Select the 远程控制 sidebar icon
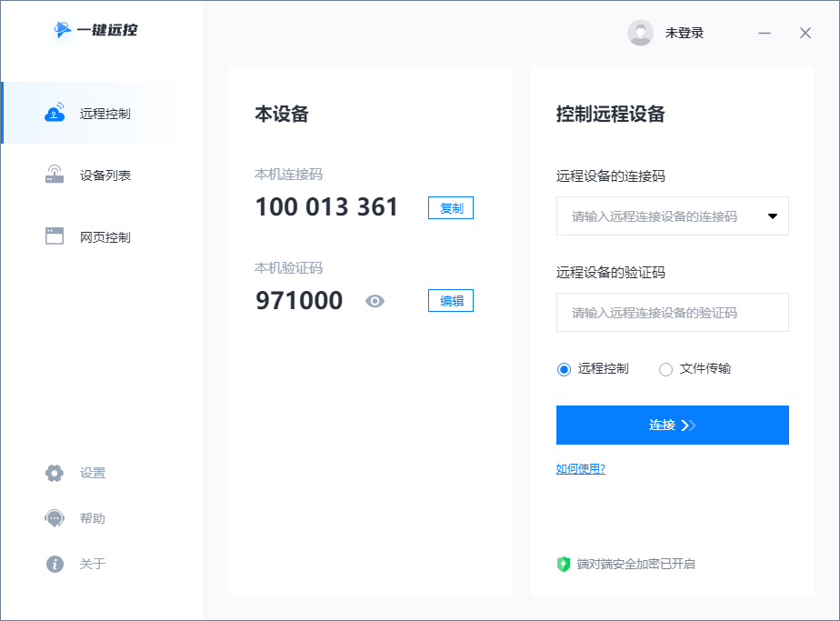This screenshot has height=621, width=840. click(54, 113)
